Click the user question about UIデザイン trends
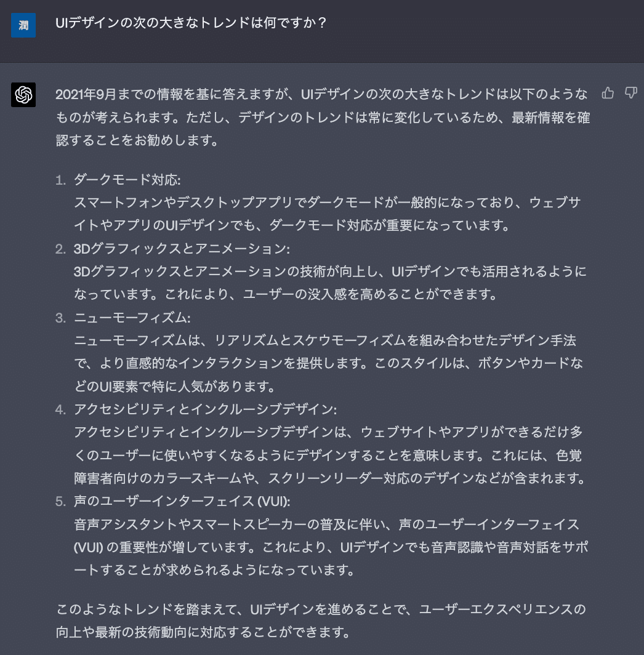 coord(191,23)
